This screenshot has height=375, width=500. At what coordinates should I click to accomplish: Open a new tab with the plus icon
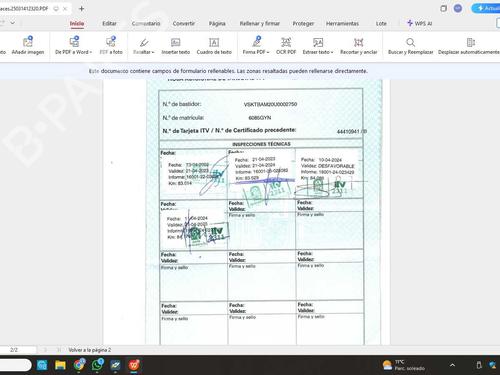81,9
